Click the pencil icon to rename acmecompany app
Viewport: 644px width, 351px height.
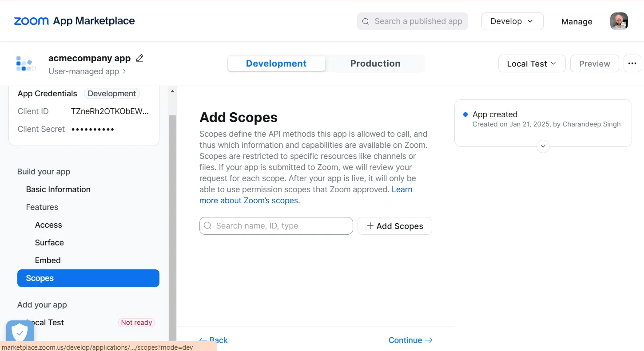click(x=139, y=58)
